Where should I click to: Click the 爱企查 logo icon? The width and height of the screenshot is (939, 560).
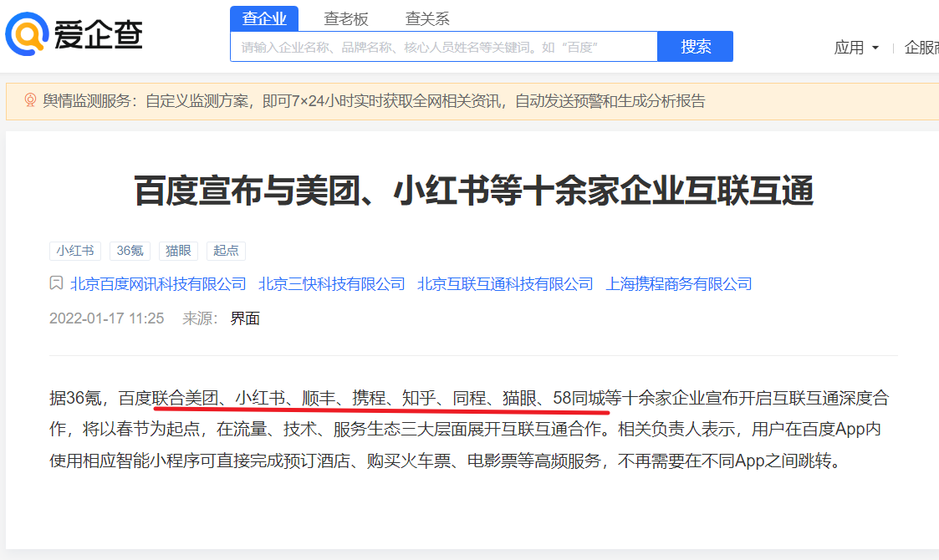[27, 34]
